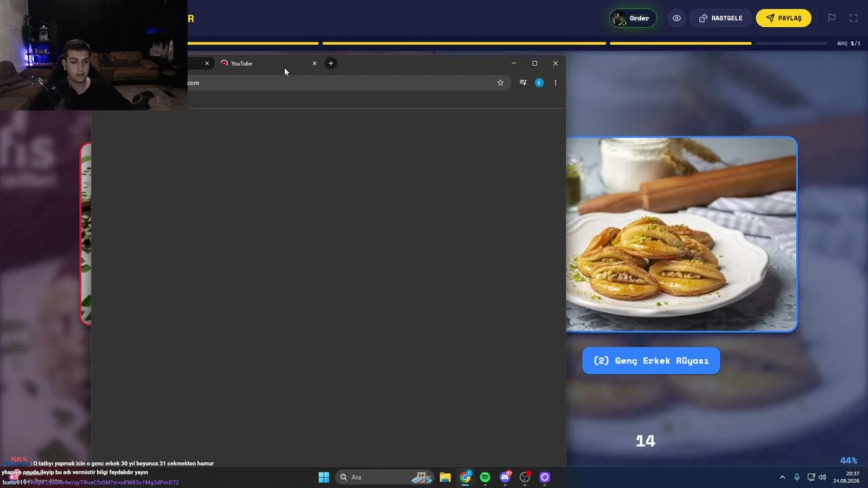Click the flag report icon

tap(831, 18)
